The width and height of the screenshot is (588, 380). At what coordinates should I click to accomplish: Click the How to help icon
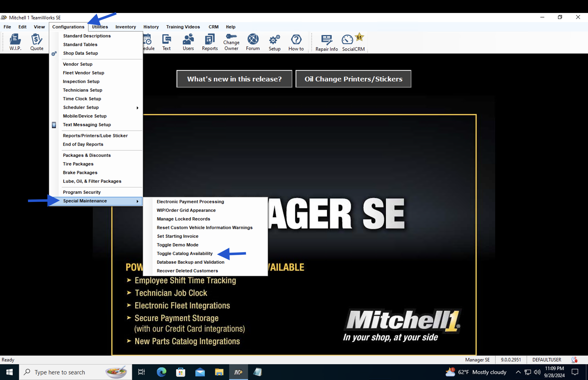(296, 42)
